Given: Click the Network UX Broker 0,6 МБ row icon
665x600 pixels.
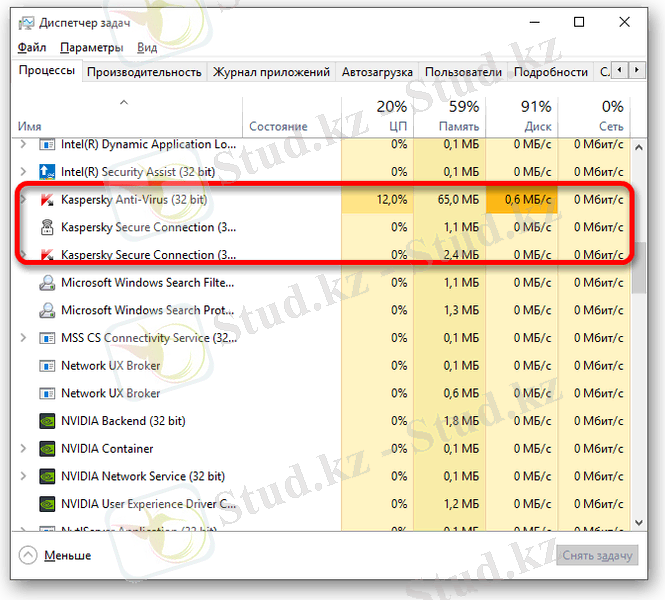Looking at the screenshot, I should pyautogui.click(x=47, y=393).
